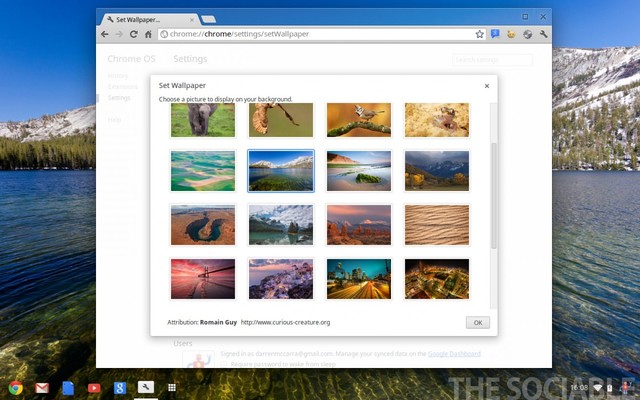Open Google Search from the shelf
This screenshot has height=400, width=640.
pyautogui.click(x=120, y=388)
